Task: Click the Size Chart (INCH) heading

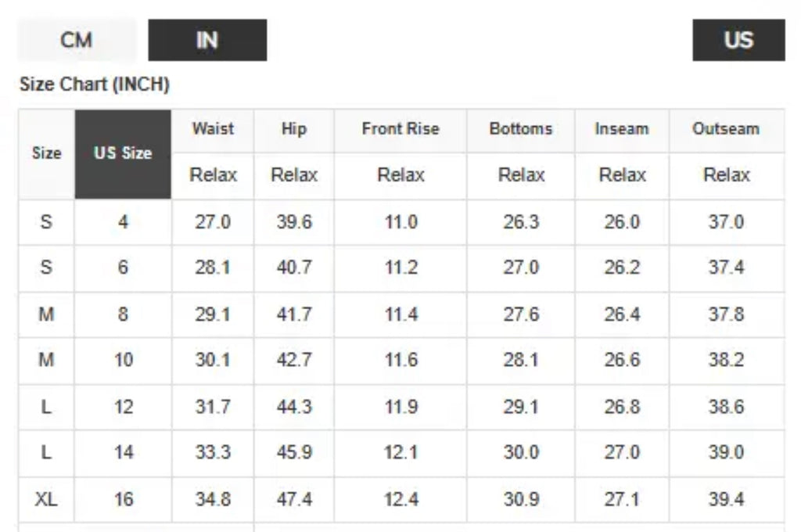Action: (x=95, y=84)
